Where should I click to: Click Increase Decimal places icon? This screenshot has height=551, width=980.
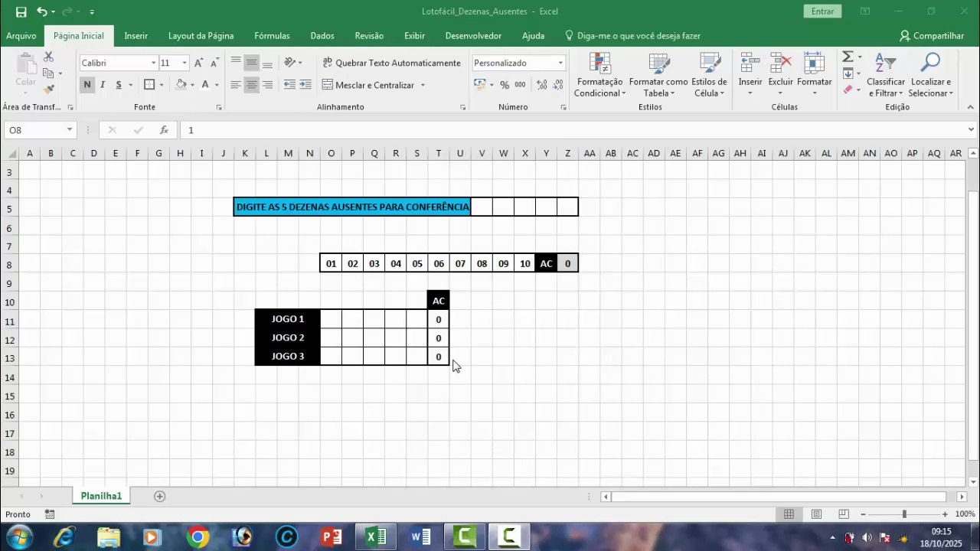tap(542, 85)
